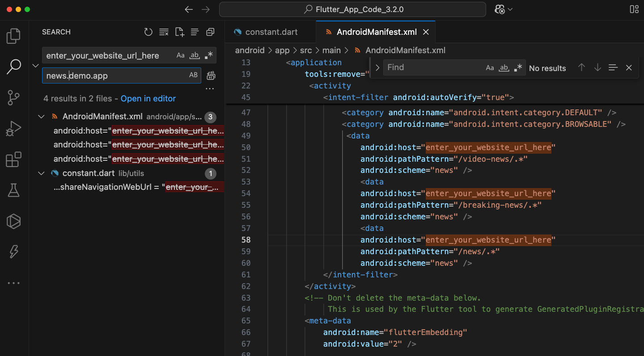
Task: Click 'app' breadcrumb segment
Action: click(x=282, y=50)
